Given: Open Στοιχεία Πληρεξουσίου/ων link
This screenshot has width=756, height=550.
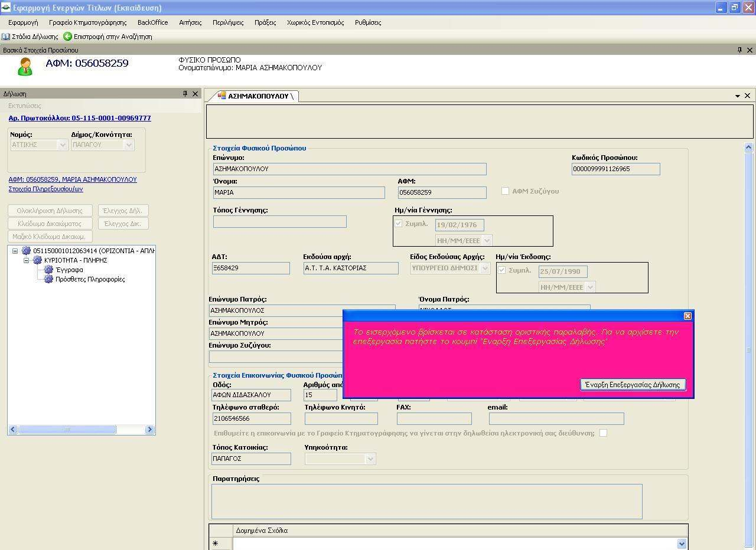Looking at the screenshot, I should 45,189.
